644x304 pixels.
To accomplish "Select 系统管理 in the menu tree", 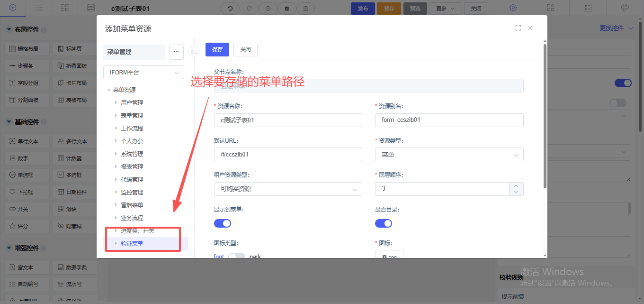I will pyautogui.click(x=132, y=154).
